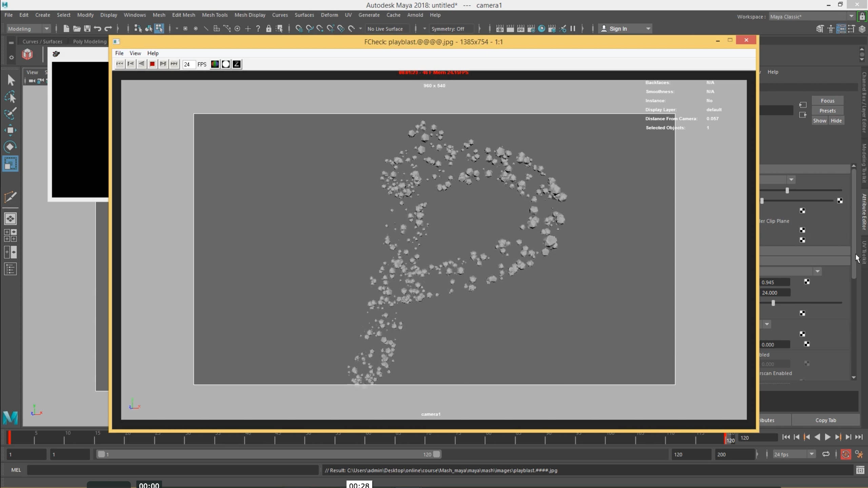
Task: Open the FCheck View menu
Action: [135, 53]
